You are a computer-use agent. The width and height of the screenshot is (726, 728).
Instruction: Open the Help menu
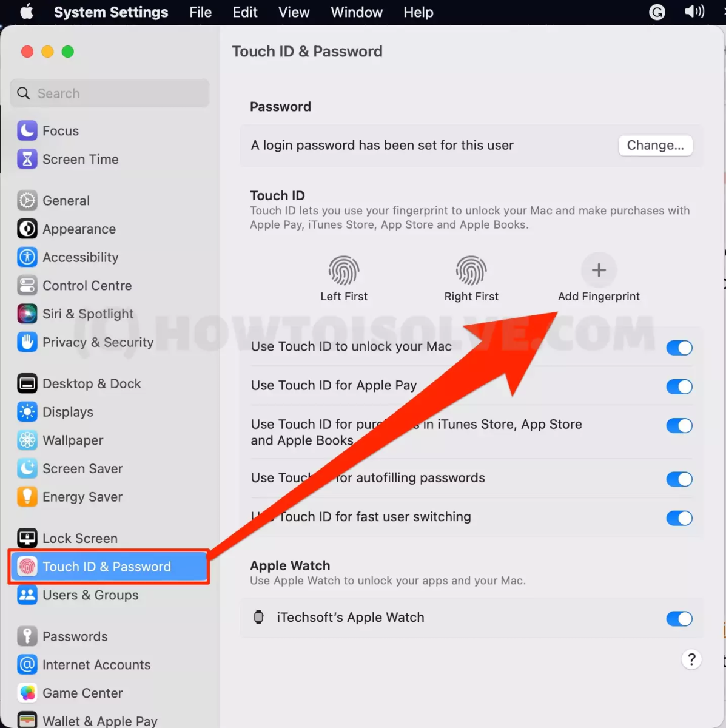418,12
